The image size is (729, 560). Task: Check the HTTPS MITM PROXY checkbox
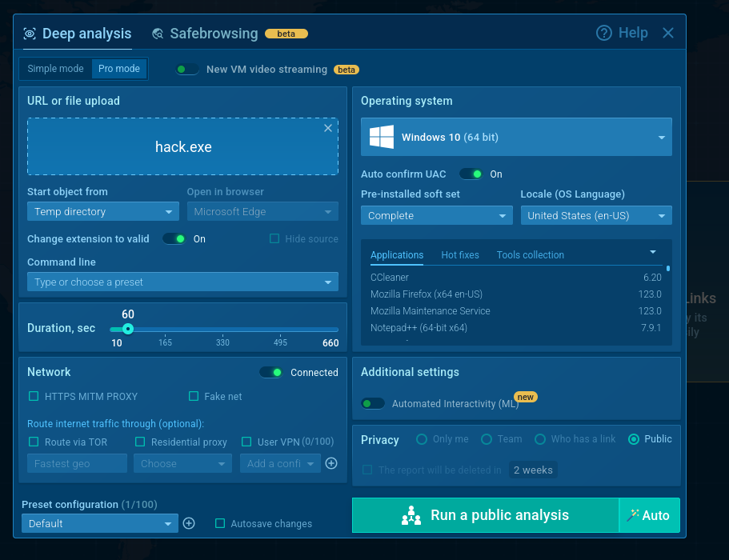point(34,396)
